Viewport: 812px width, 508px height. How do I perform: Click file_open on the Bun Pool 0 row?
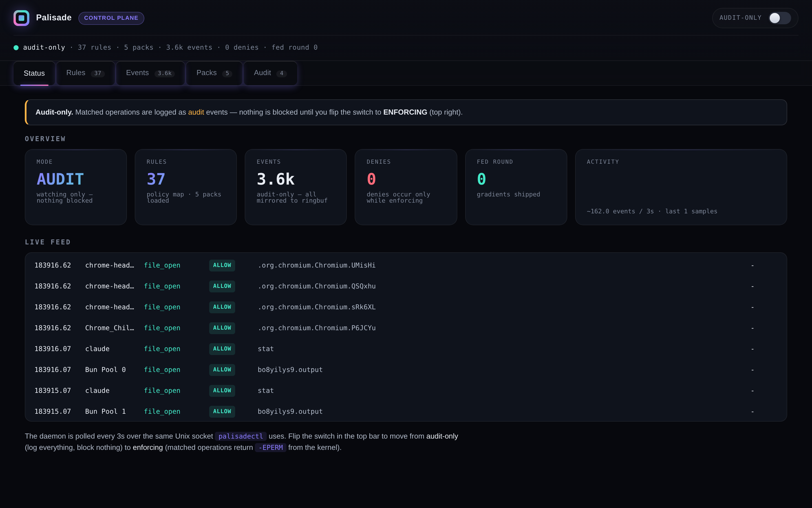pos(162,370)
